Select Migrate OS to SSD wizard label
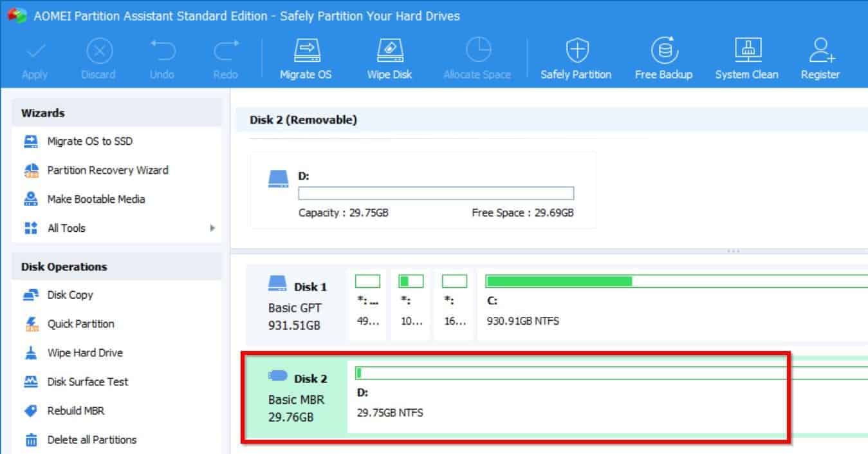This screenshot has height=454, width=868. pos(90,141)
